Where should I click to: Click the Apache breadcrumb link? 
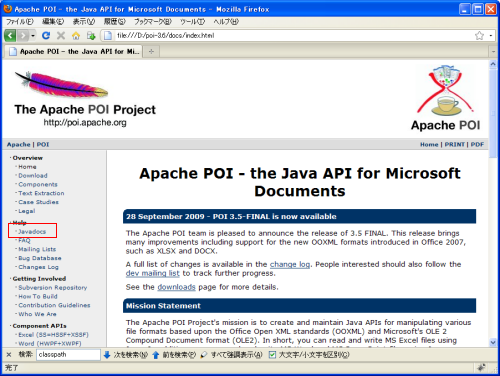coord(18,144)
